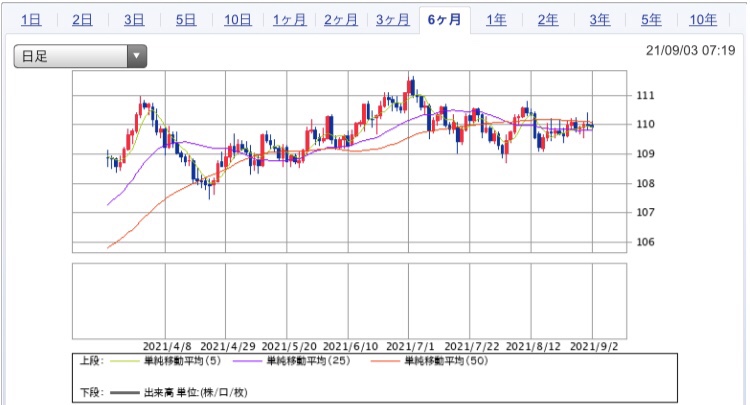Image resolution: width=750 pixels, height=405 pixels.
Task: View the 3年 chart range
Action: 599,20
